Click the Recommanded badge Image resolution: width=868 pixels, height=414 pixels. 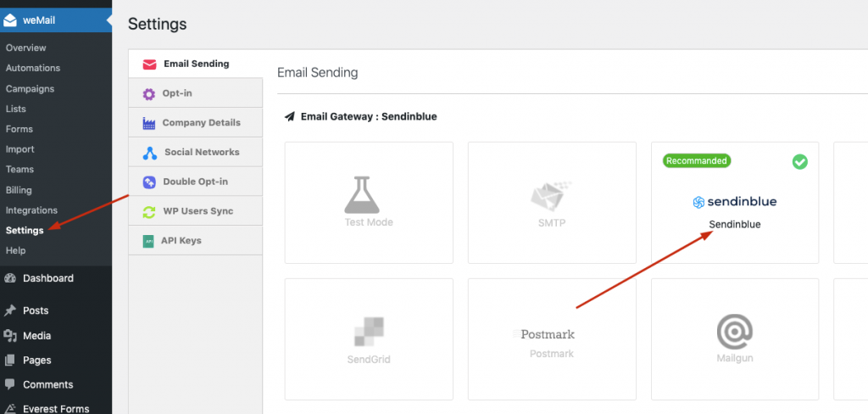point(697,160)
